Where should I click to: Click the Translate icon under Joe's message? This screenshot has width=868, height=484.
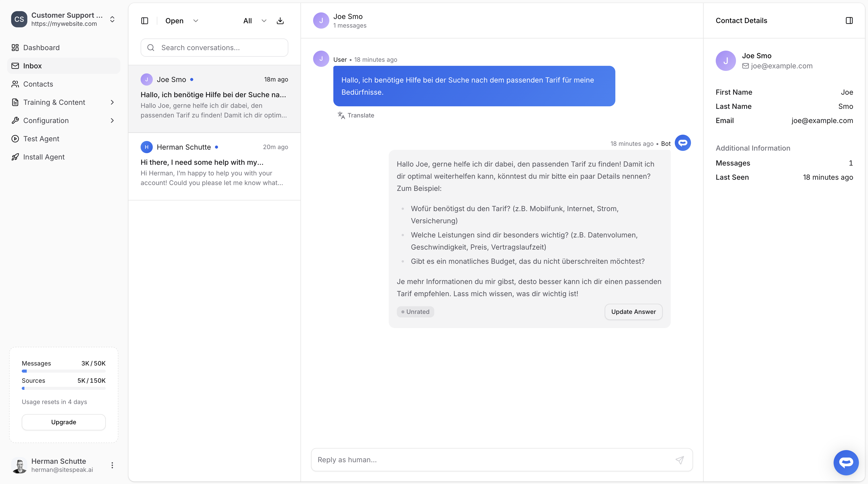341,115
